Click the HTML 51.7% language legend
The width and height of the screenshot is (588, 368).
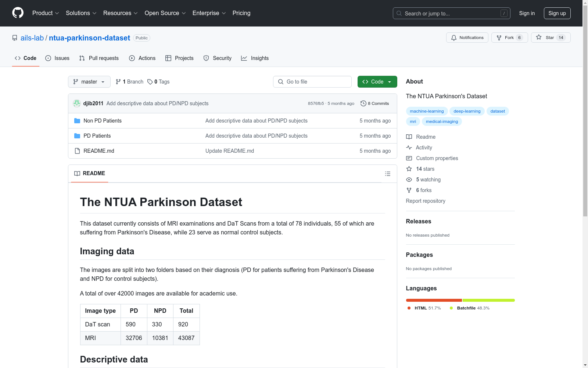click(x=424, y=308)
